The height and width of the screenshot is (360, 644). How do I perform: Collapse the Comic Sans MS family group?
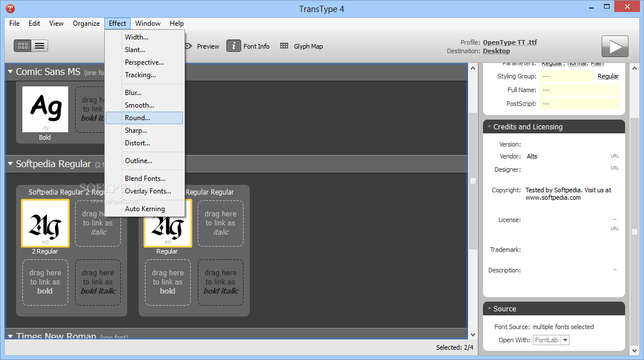coord(10,72)
